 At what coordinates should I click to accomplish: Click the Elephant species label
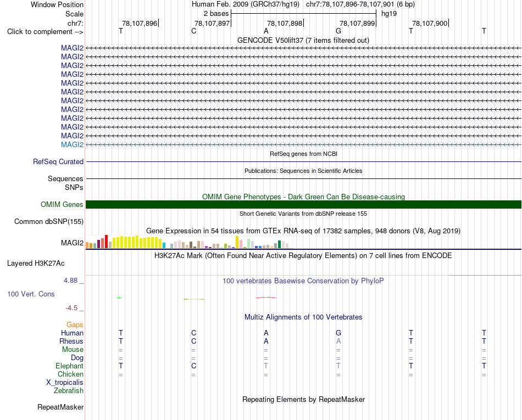70,366
